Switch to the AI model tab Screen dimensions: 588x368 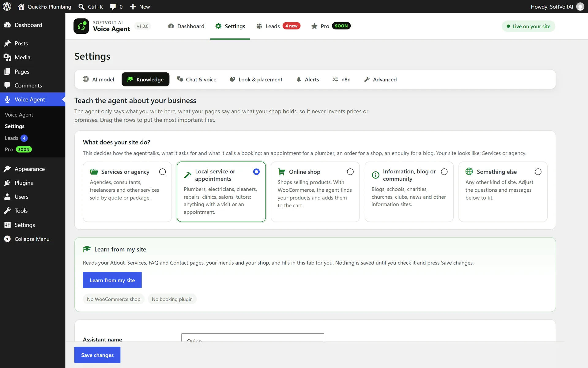[x=98, y=79]
